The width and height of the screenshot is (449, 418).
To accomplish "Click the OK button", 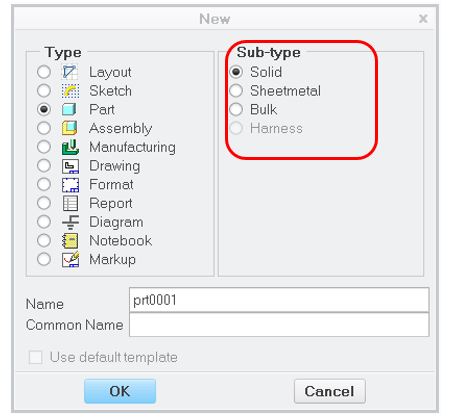I will point(120,391).
